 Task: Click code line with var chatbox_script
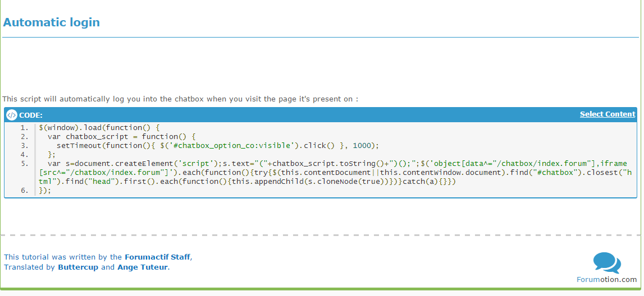tap(122, 137)
